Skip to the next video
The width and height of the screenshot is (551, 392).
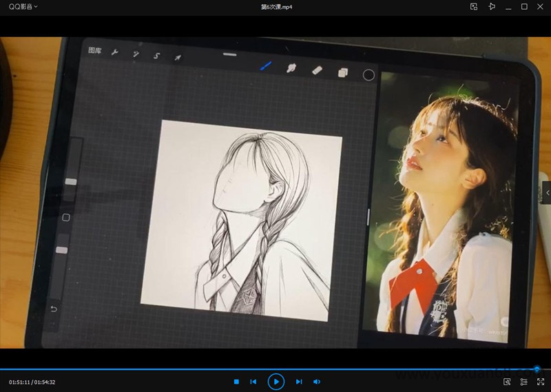click(x=298, y=381)
